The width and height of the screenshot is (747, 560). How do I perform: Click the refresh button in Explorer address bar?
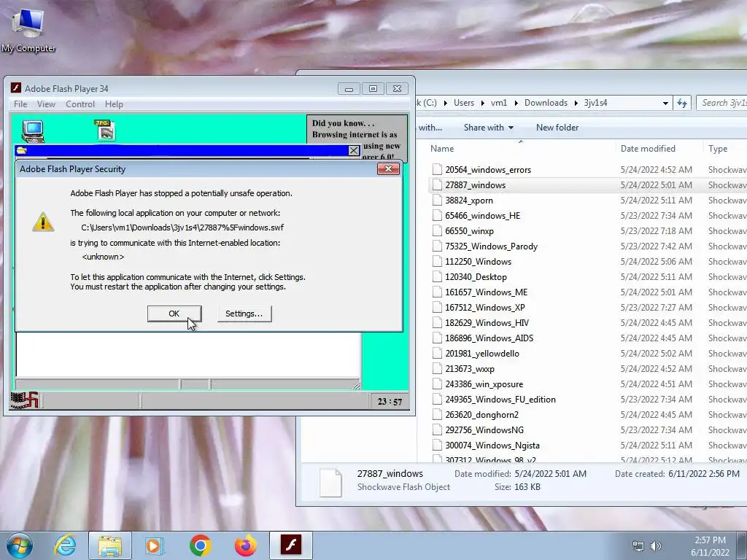682,103
